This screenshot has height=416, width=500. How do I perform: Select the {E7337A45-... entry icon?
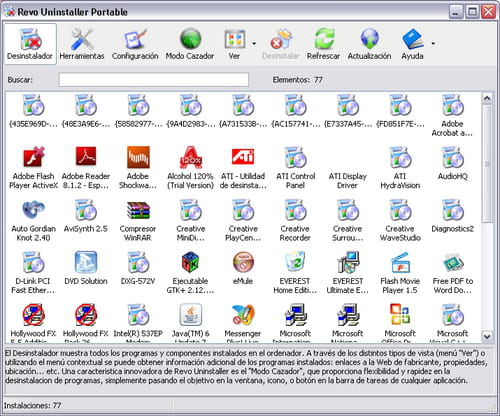(348, 105)
